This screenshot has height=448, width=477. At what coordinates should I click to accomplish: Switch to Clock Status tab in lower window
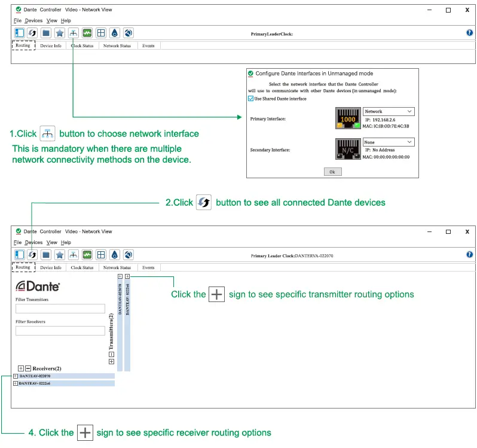pos(82,267)
